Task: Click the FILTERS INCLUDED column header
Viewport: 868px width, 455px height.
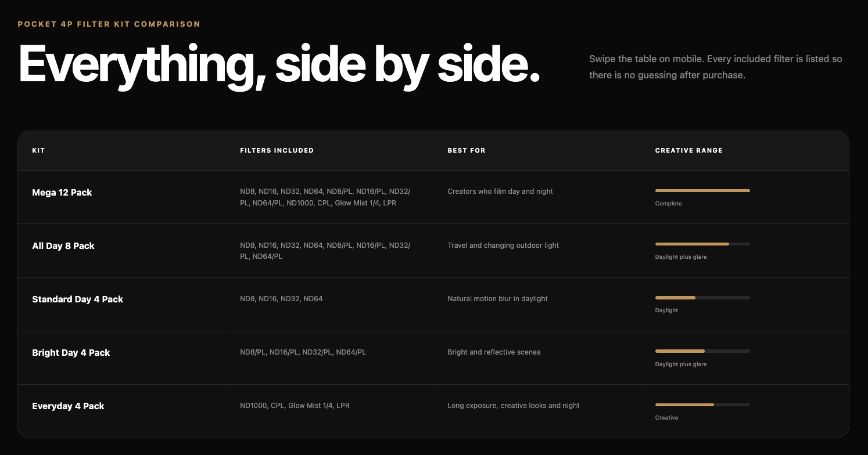Action: coord(277,150)
